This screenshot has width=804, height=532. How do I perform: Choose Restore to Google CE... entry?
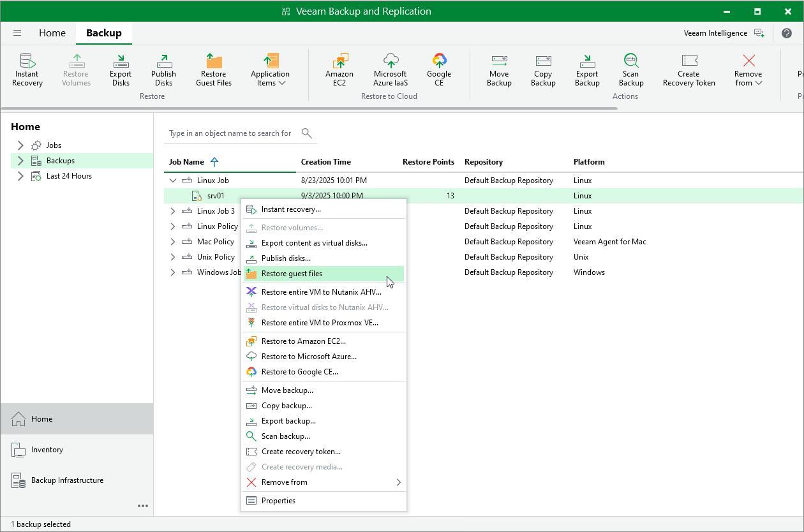point(324,372)
